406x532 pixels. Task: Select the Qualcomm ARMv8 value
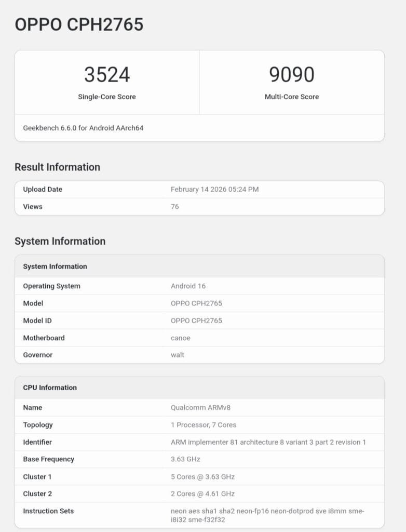coord(200,407)
